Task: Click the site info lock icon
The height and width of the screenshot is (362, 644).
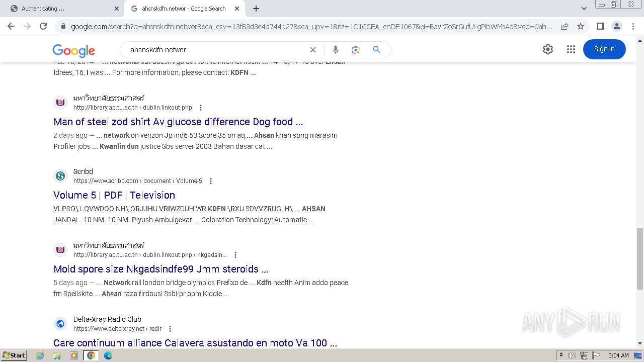Action: click(x=63, y=27)
